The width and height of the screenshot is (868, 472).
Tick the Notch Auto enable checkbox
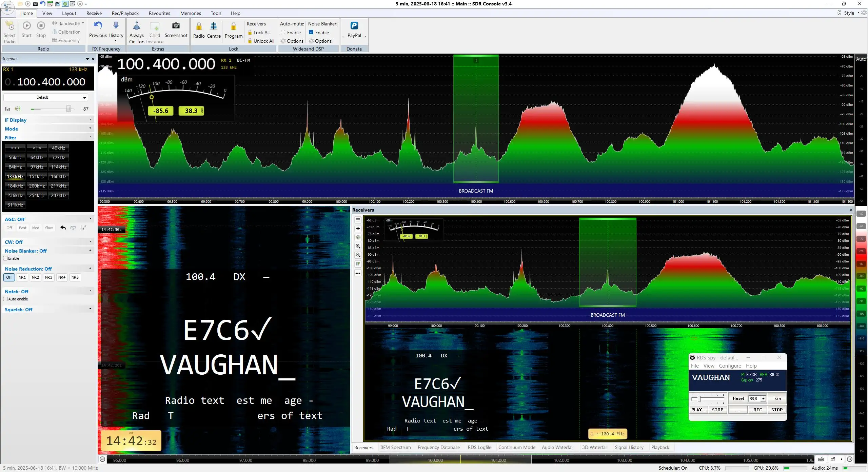5,299
